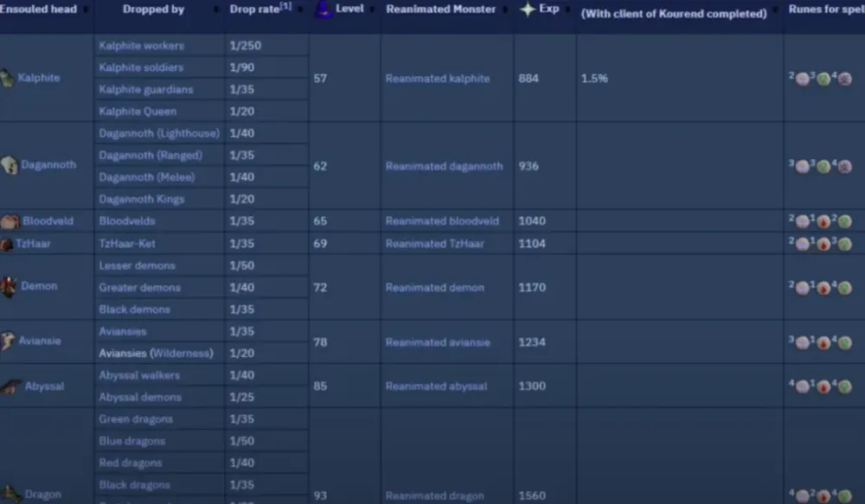The width and height of the screenshot is (865, 504).
Task: Click the Demon ensouled head icon
Action: click(9, 287)
